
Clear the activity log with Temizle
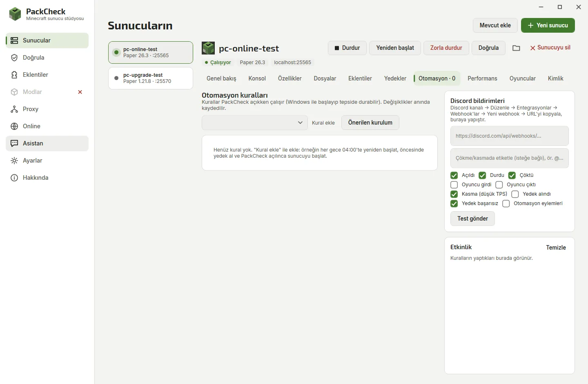coord(556,248)
